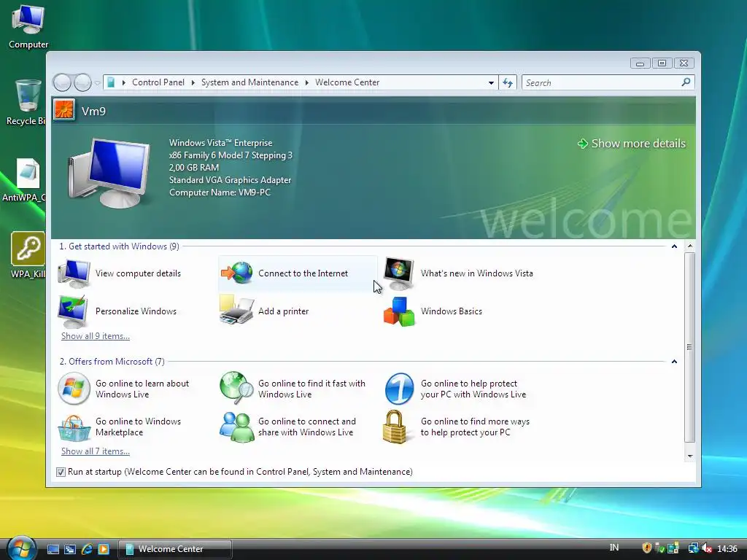Click Welcome Center breadcrumb
The height and width of the screenshot is (560, 747).
[x=347, y=82]
